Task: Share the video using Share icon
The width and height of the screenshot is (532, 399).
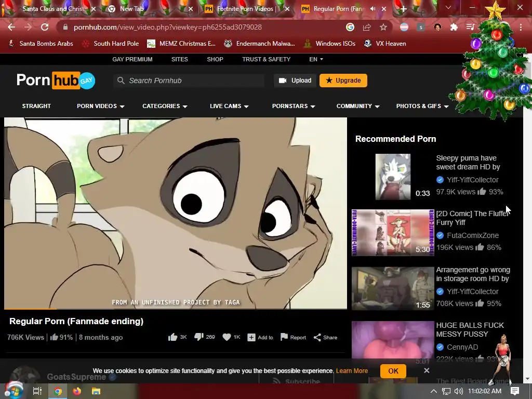Action: coord(317,337)
